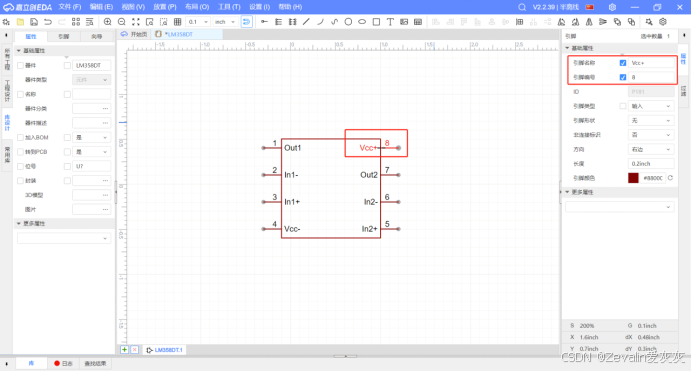Toggle checkbox left of 转到PCB label

point(20,152)
